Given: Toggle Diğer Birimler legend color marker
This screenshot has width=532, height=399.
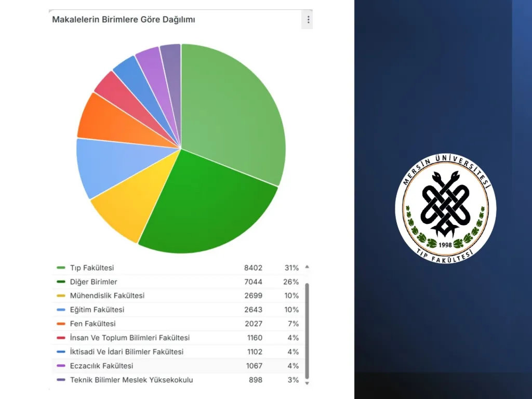Looking at the screenshot, I should click(61, 282).
